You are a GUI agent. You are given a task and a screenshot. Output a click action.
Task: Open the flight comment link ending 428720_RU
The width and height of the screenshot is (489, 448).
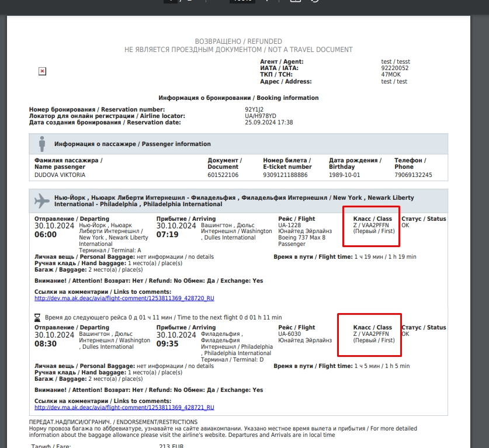click(x=124, y=298)
